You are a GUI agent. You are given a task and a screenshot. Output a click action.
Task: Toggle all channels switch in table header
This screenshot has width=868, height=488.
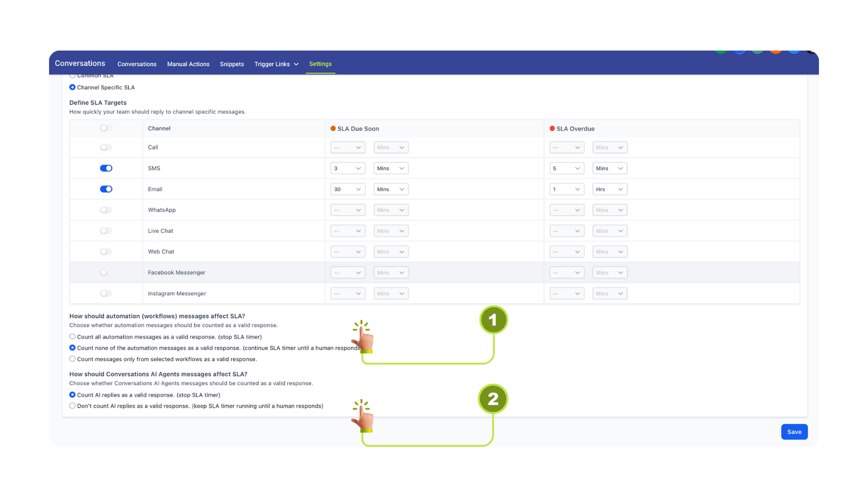pos(106,128)
